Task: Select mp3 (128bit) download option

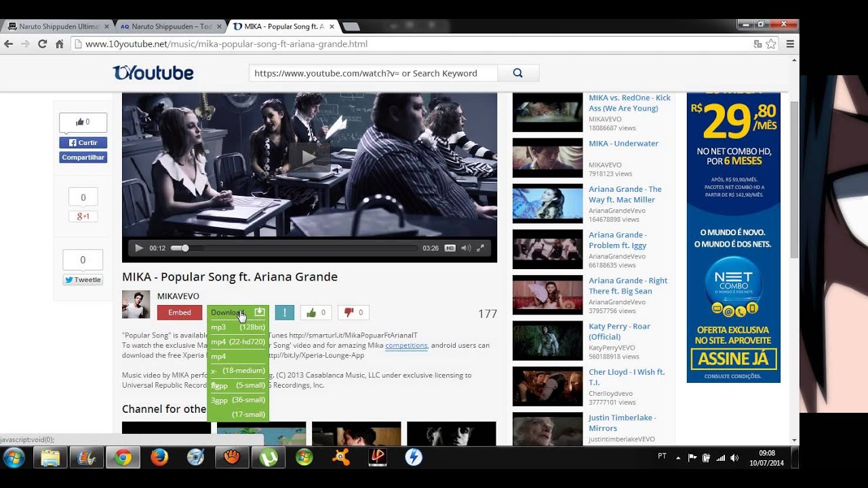Action: (238, 327)
